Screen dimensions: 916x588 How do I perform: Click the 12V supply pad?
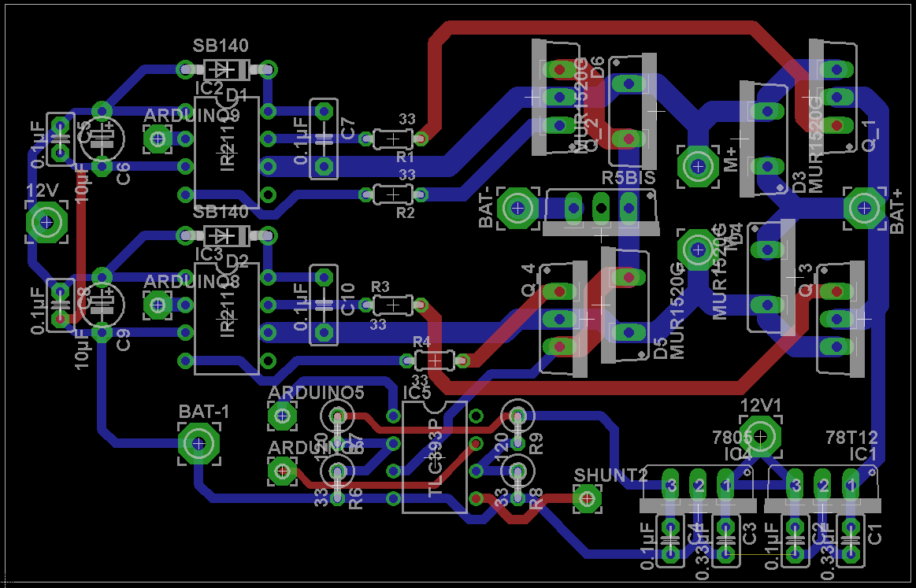tap(46, 222)
